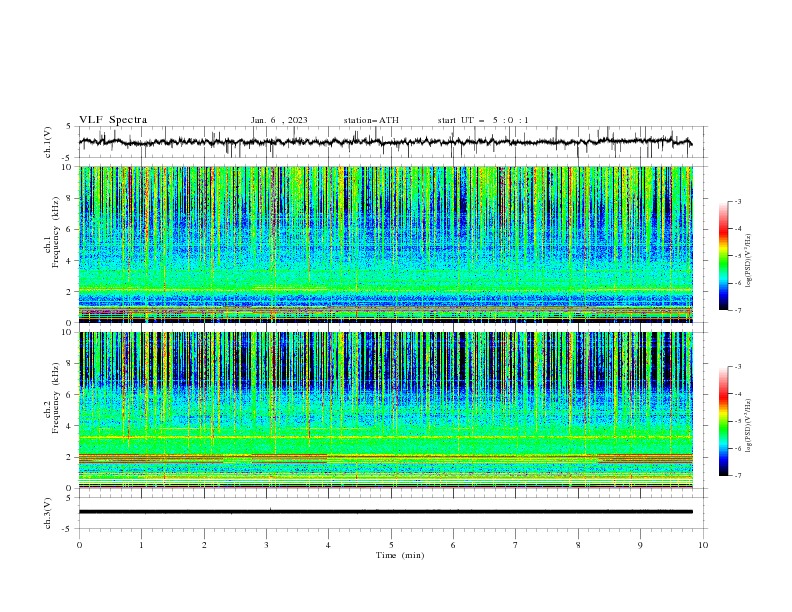Screen dimensions: 792x612
Task: Select the date label "Jan. 6 , 2023"
Action: 279,120
